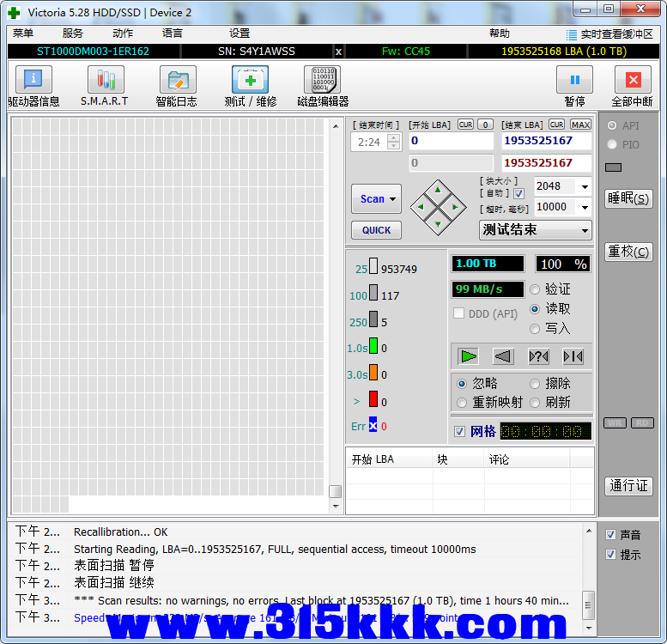Select the 验证 verify radio button

[x=536, y=289]
